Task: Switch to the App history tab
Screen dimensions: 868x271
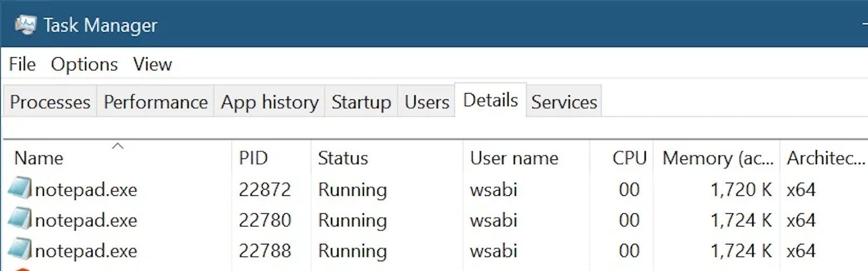Action: point(270,102)
